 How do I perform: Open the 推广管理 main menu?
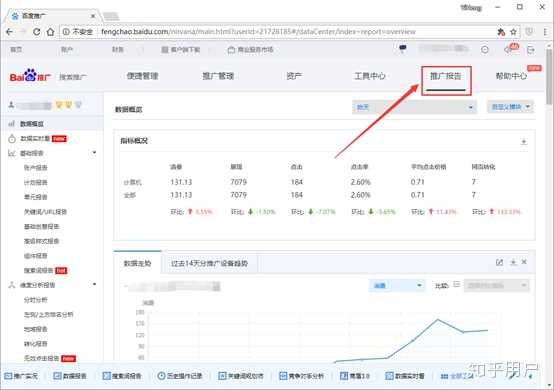pyautogui.click(x=218, y=76)
